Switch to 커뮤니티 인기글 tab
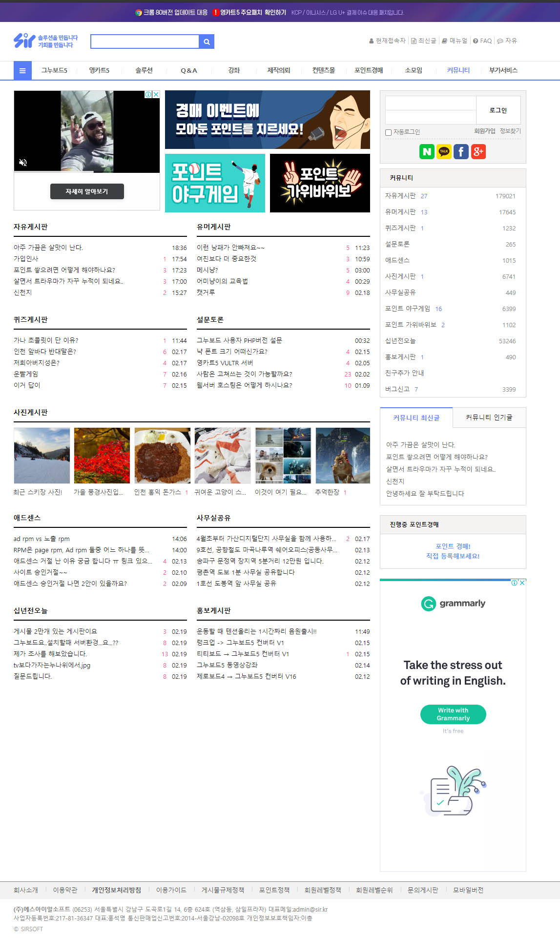The image size is (560, 940). 489,418
